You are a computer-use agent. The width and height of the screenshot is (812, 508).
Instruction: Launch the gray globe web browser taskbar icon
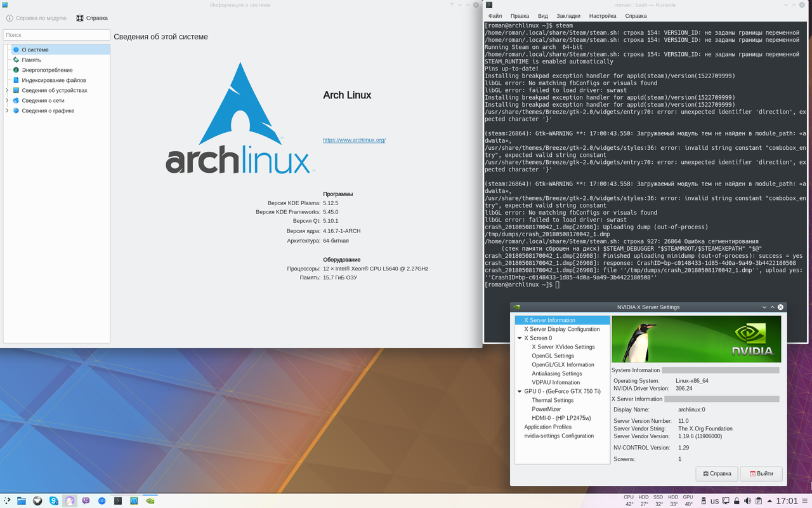38,500
